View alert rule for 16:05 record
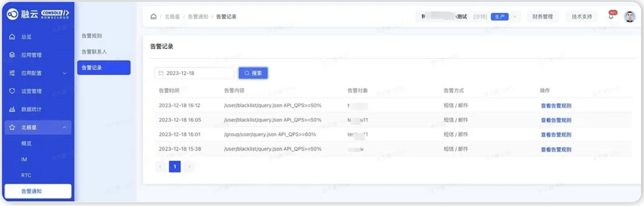Screen dimensions: 644x206 point(556,120)
